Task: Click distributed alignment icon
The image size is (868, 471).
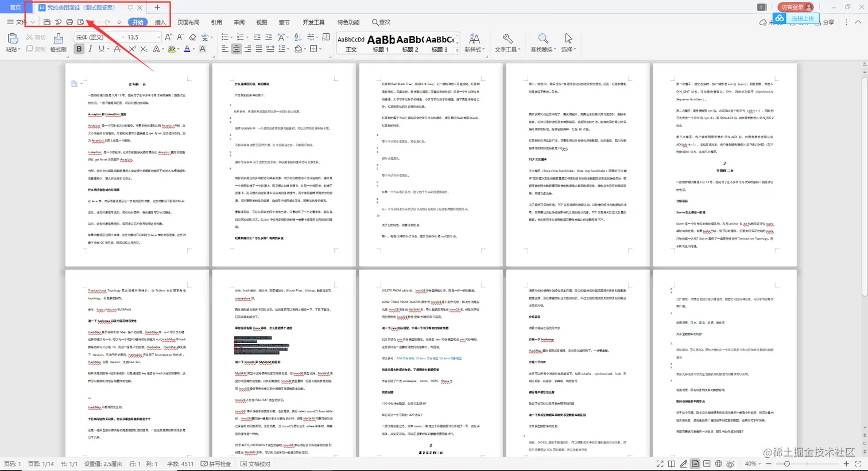Action: (x=270, y=49)
